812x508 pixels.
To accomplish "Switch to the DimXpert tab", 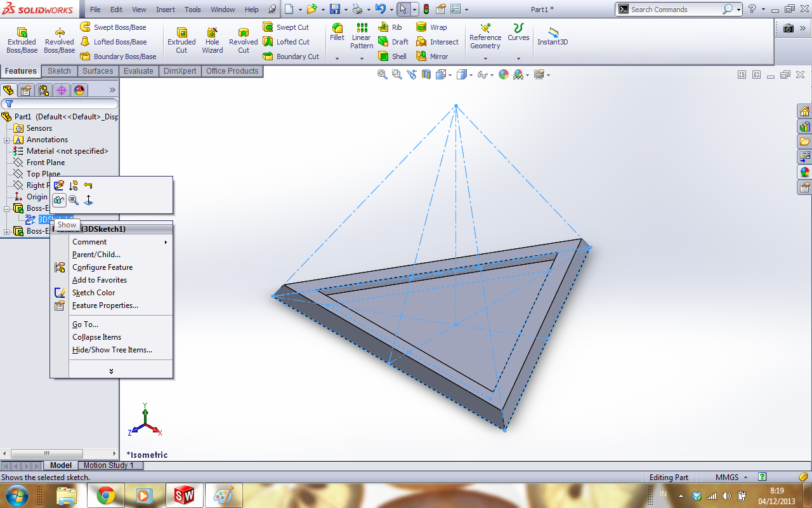I will (180, 71).
